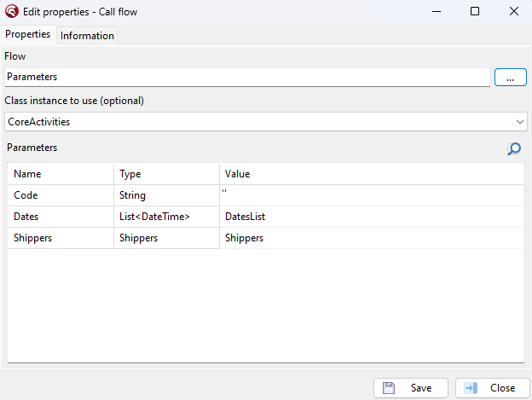Click the Shippers type cell
The width and height of the screenshot is (532, 400).
coord(166,238)
